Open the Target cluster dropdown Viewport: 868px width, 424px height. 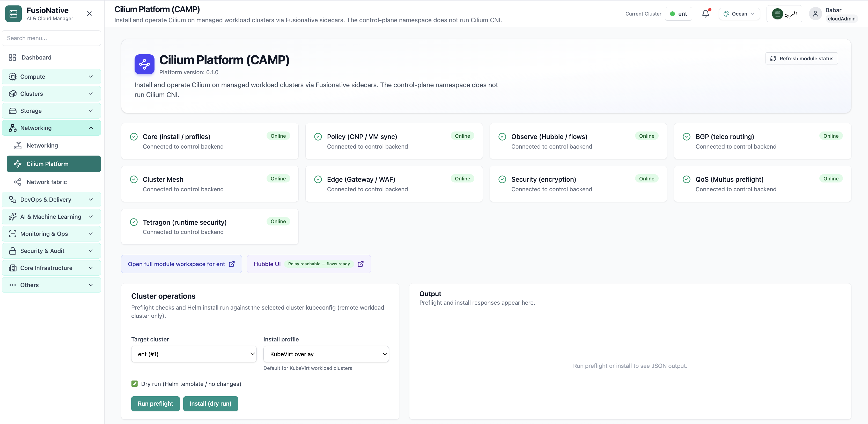[x=194, y=354]
